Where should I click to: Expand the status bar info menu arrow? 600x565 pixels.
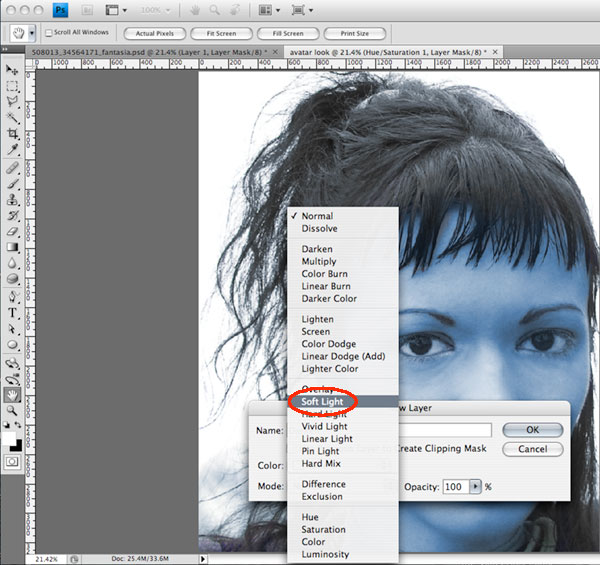205,559
